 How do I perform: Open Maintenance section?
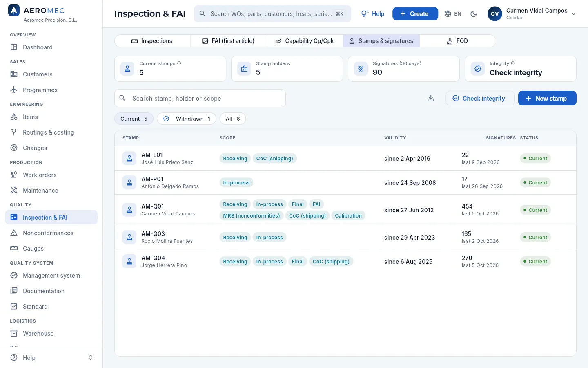[x=51, y=191]
